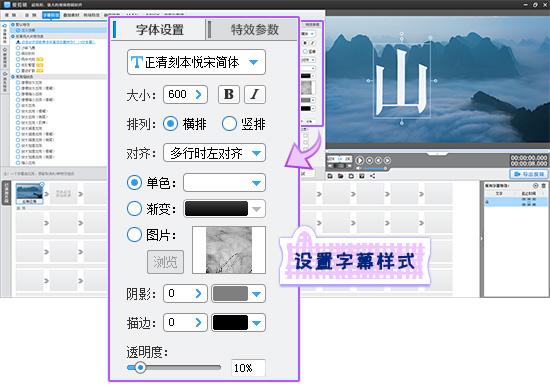
Task: Select 横排 horizontal arrangement radio
Action: [x=170, y=124]
